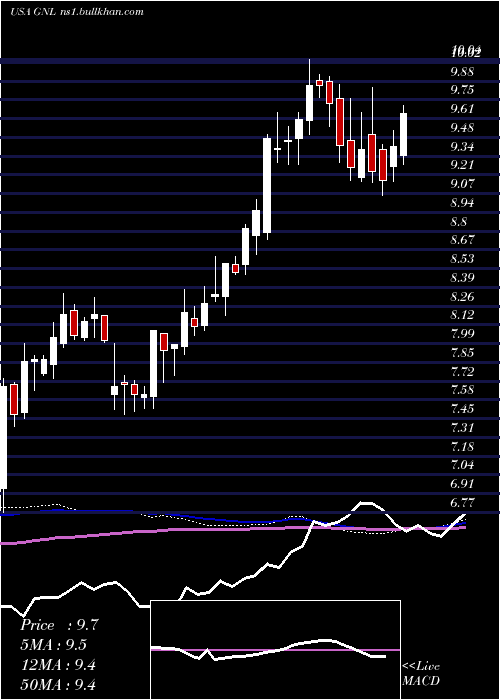Image resolution: width=500 pixels, height=700 pixels.
Task: Click the 9.61 price axis label
Action: 464,109
